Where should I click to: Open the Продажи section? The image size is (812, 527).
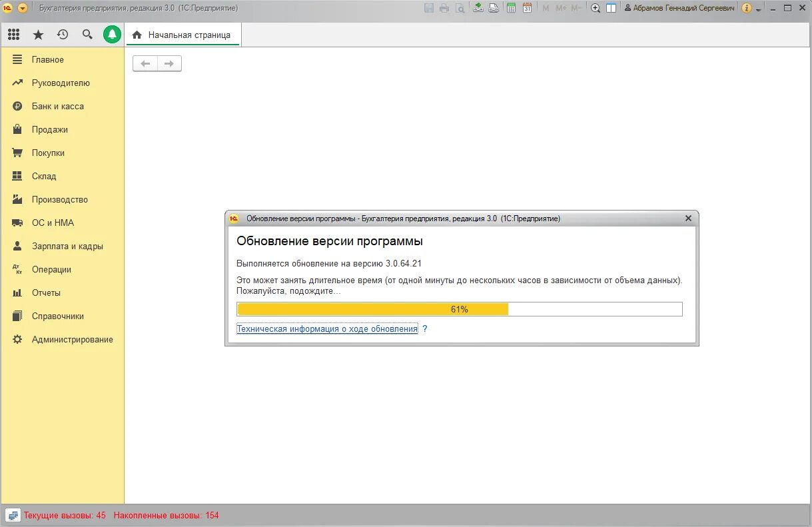click(63, 129)
